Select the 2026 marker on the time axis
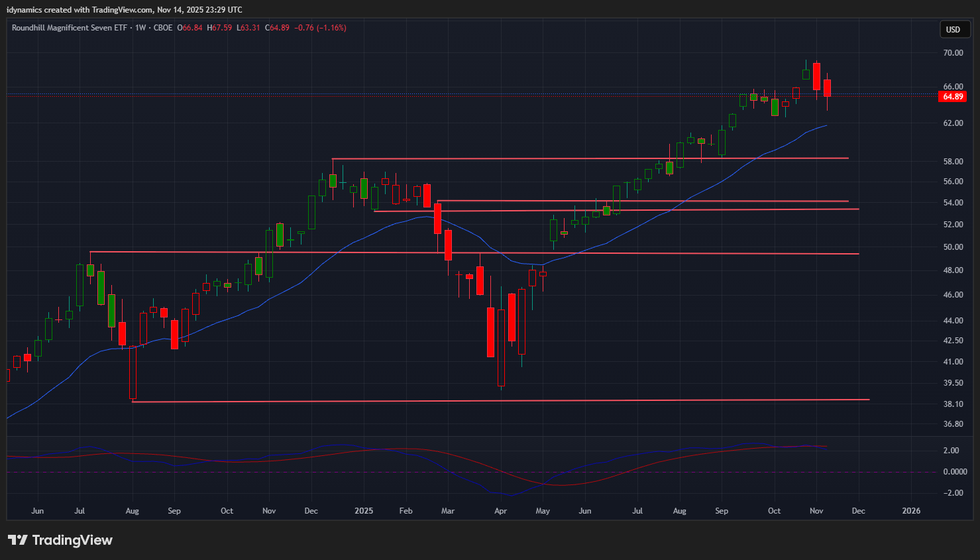The width and height of the screenshot is (980, 560). pyautogui.click(x=911, y=511)
